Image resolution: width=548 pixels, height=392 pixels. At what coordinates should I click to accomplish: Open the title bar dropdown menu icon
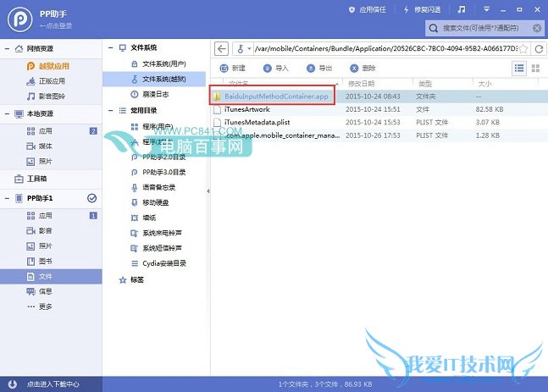[486, 9]
